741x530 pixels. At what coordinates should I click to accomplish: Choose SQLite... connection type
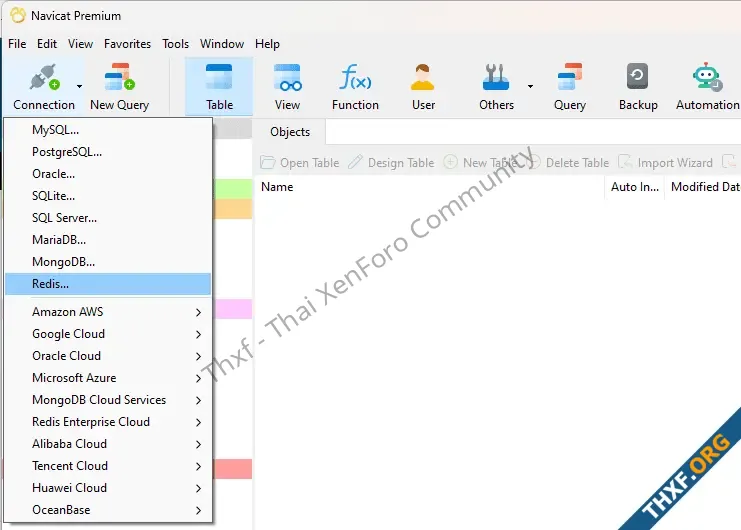click(x=108, y=196)
